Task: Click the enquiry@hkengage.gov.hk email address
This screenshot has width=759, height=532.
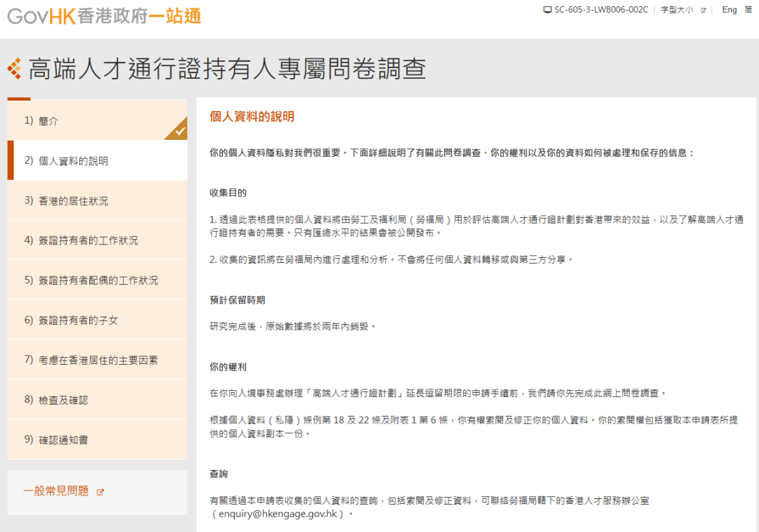Action: coord(278,514)
